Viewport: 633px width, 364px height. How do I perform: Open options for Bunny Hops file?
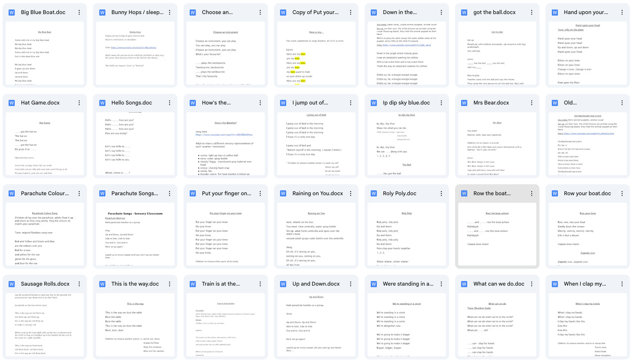[169, 12]
